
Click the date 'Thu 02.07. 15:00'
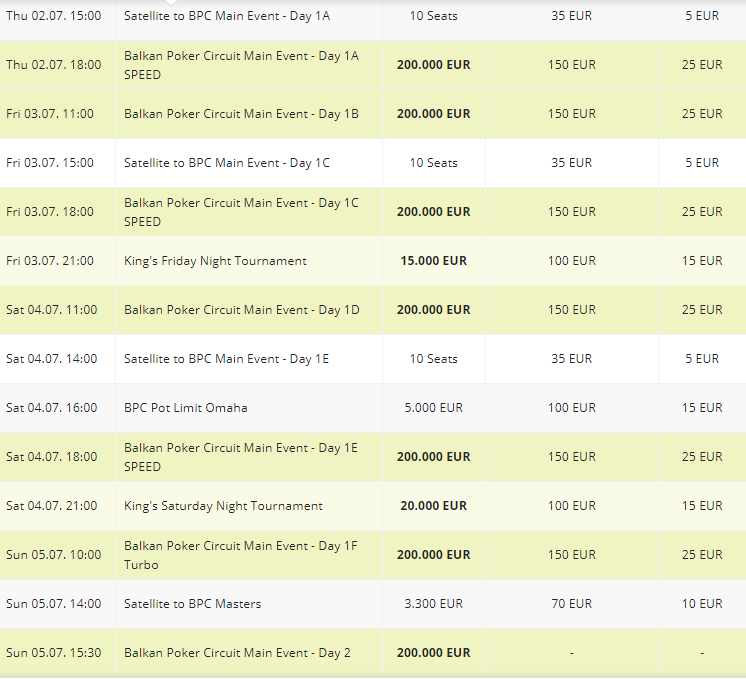(54, 16)
